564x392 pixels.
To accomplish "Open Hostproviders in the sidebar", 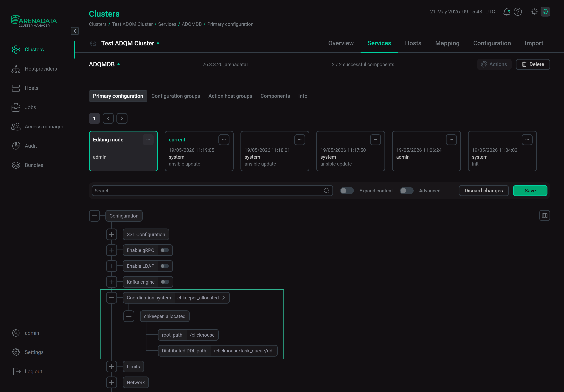I will [34, 69].
